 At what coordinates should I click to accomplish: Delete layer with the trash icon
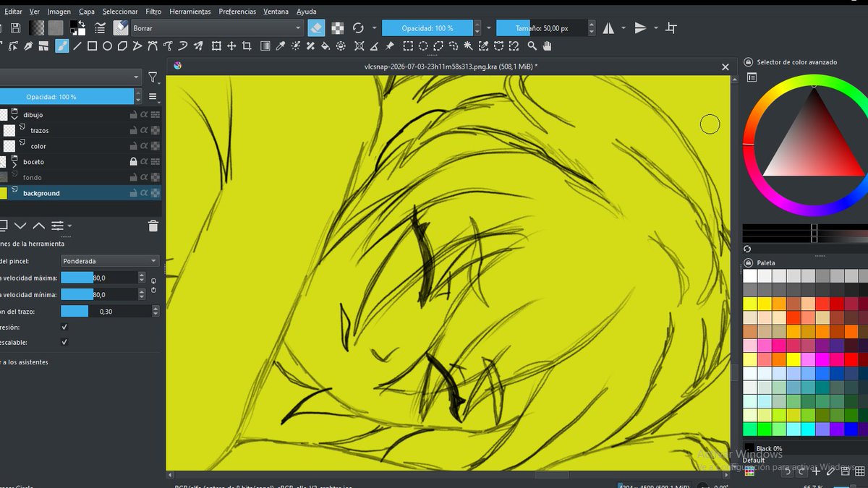(x=153, y=226)
